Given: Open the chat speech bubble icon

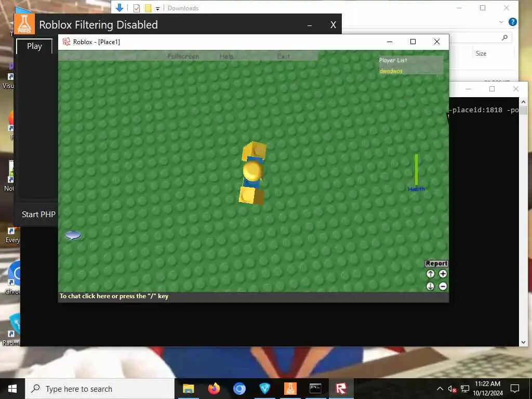Looking at the screenshot, I should point(73,235).
